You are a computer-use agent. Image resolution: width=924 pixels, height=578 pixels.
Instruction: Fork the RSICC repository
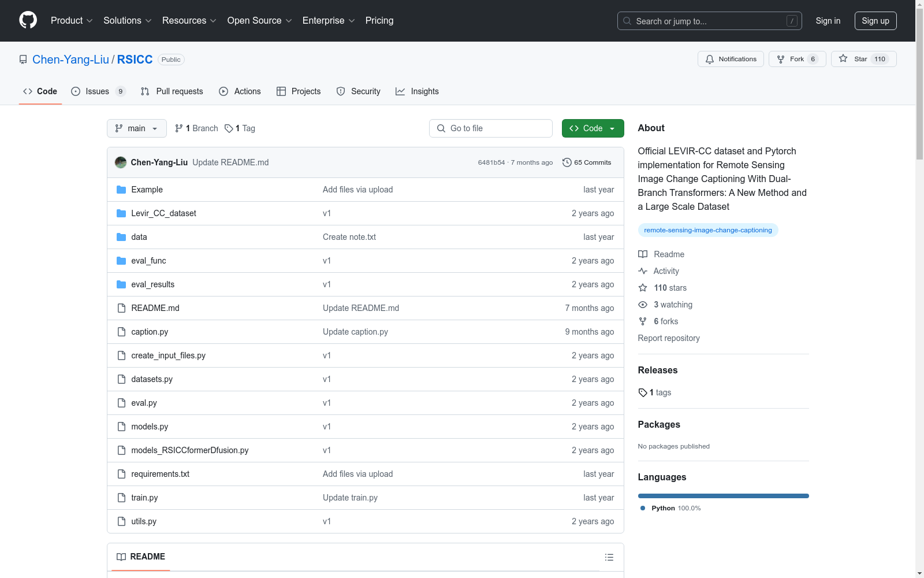796,59
